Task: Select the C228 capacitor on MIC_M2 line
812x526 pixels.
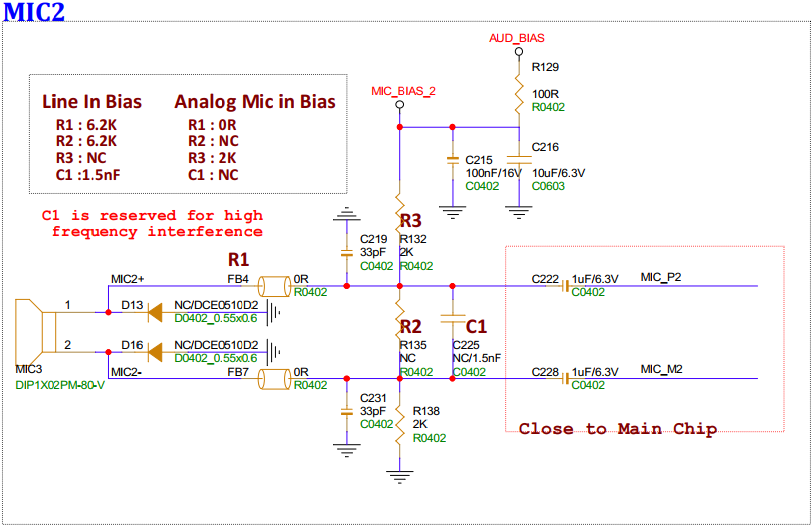Action: tap(564, 378)
